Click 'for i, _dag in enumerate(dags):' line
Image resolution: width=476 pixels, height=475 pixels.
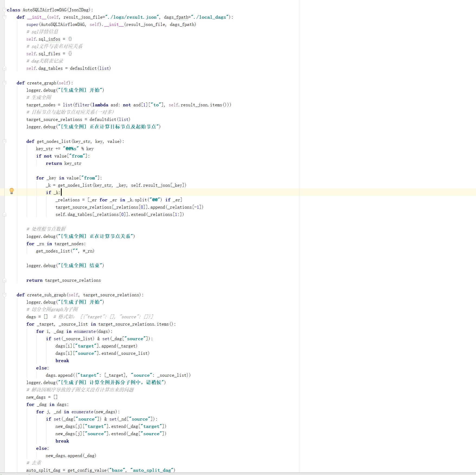74,331
